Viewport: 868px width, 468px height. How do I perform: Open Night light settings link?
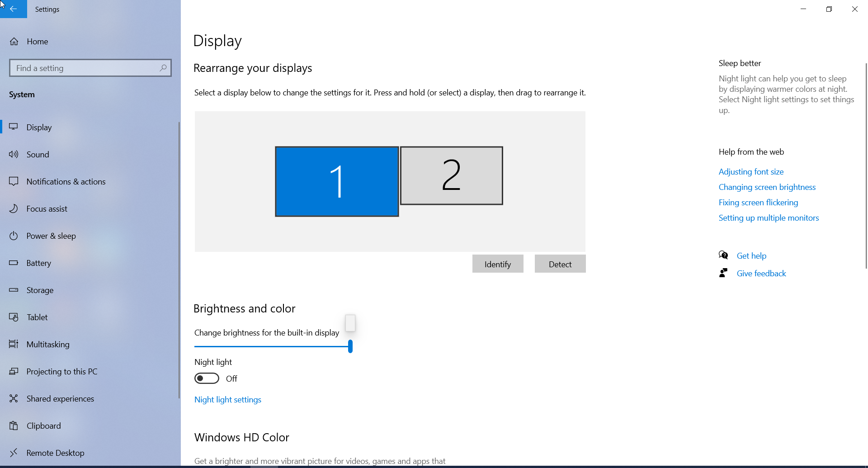[x=228, y=400]
